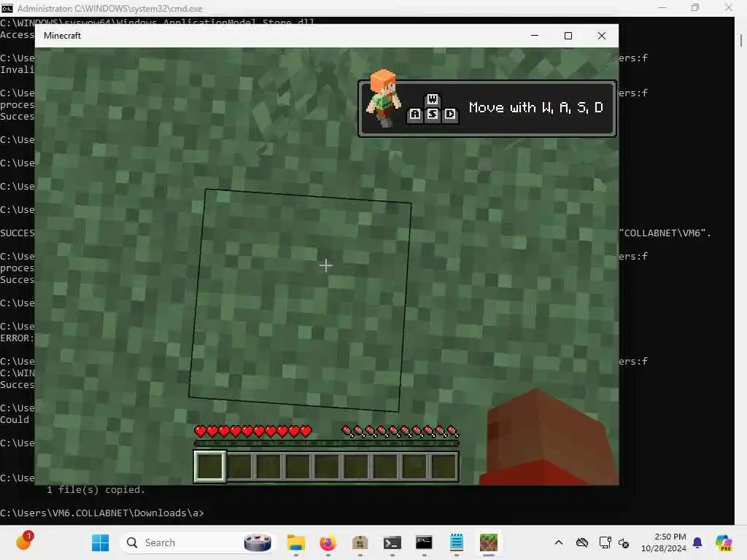
Task: Open the notification bell icon
Action: click(697, 542)
